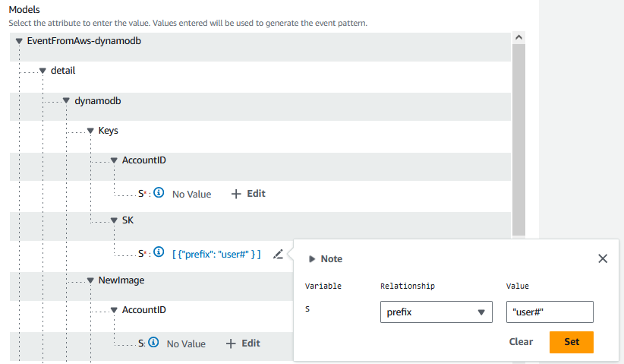Collapse the SK tree node

click(114, 220)
